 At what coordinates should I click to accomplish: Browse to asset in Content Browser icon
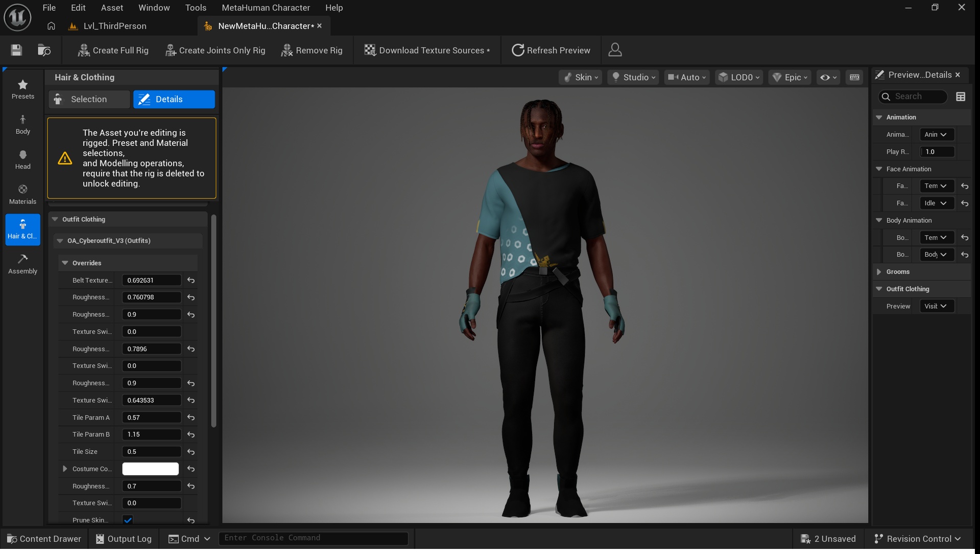click(44, 50)
